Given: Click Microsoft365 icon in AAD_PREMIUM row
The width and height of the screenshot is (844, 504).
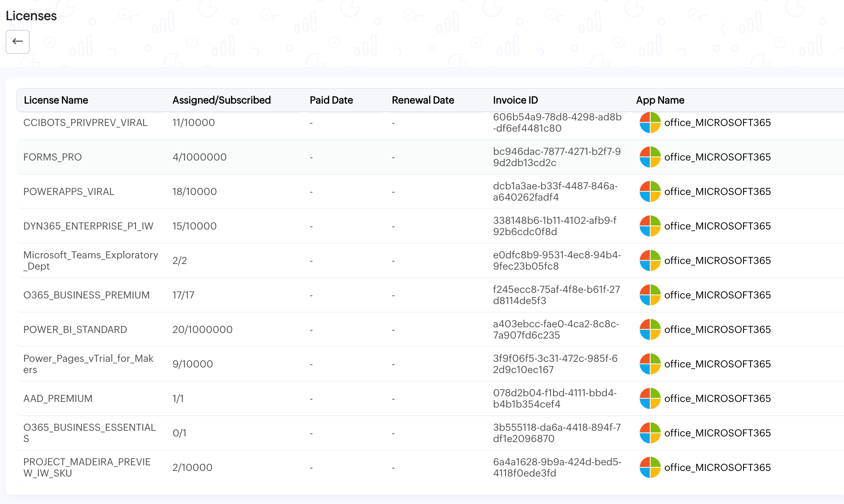Looking at the screenshot, I should point(650,398).
